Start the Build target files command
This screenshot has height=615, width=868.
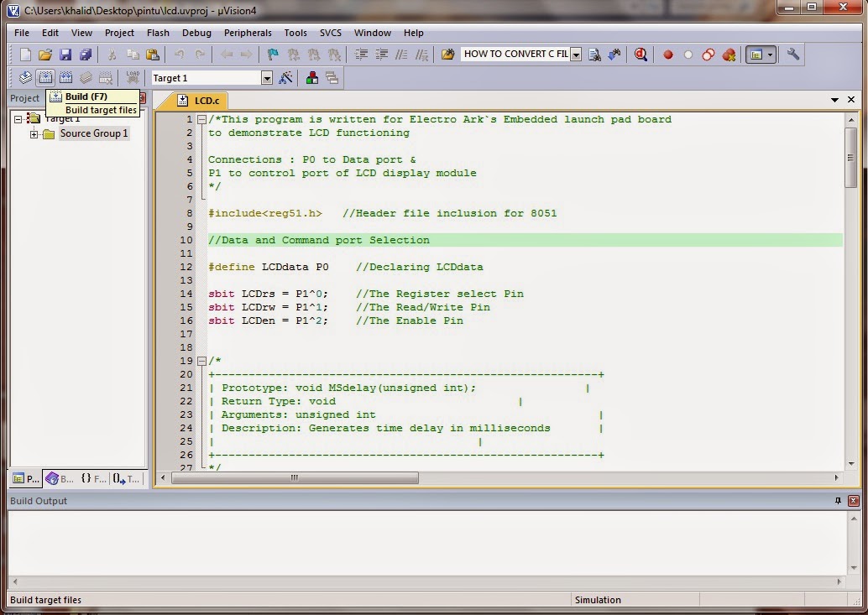point(44,76)
